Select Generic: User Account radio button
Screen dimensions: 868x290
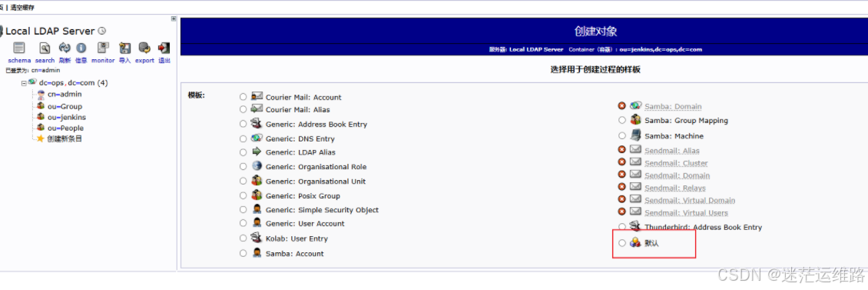pyautogui.click(x=243, y=223)
